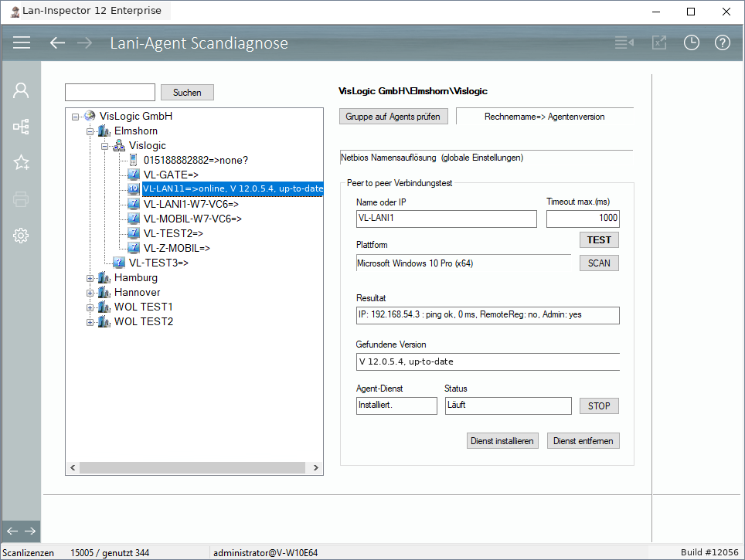Screen dimensions: 745x560
Task: Select the 015188882882=>none? tree entry
Action: point(196,160)
